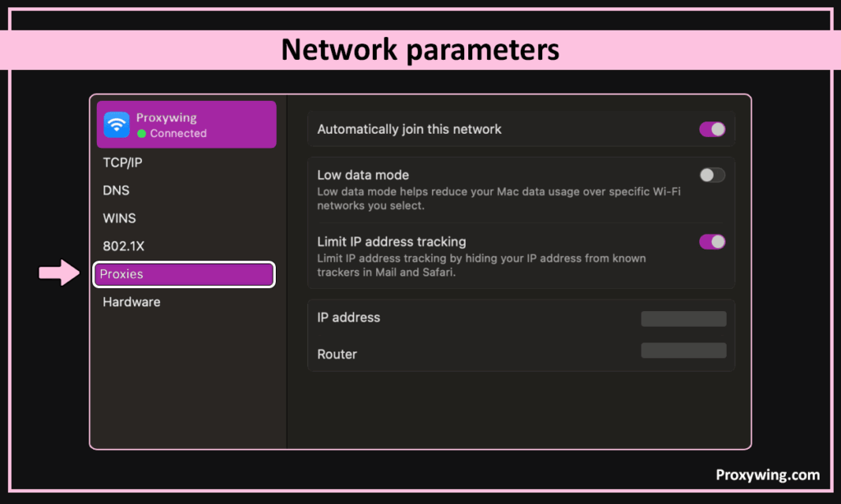This screenshot has width=841, height=504.
Task: Open the Hardware section
Action: coord(131,302)
